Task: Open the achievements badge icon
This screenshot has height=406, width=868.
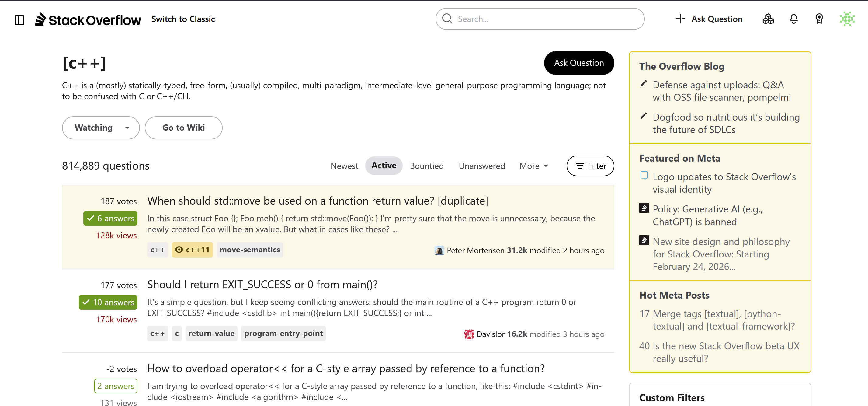Action: (819, 19)
